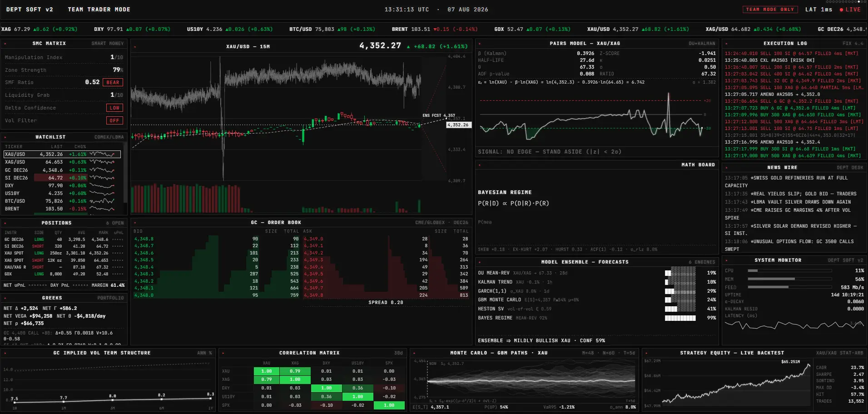The height and width of the screenshot is (414, 868).
Task: Click the LAT 1ms latency readout
Action: pos(818,10)
